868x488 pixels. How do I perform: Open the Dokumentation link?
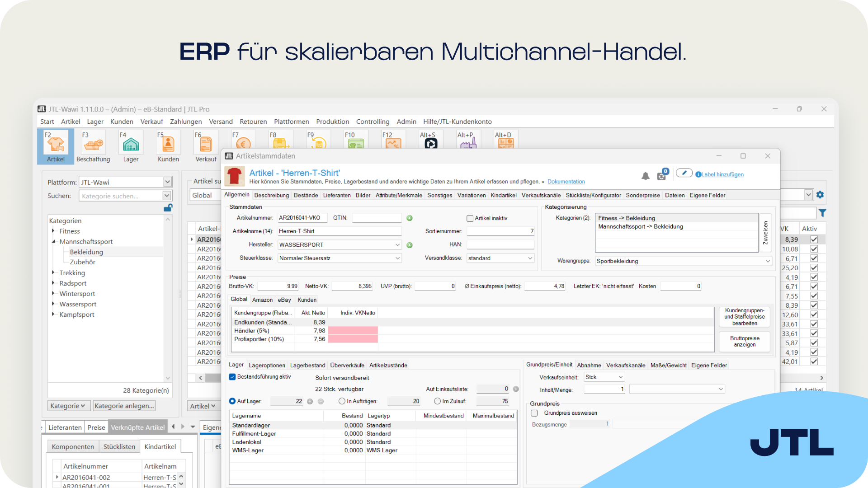(x=566, y=182)
